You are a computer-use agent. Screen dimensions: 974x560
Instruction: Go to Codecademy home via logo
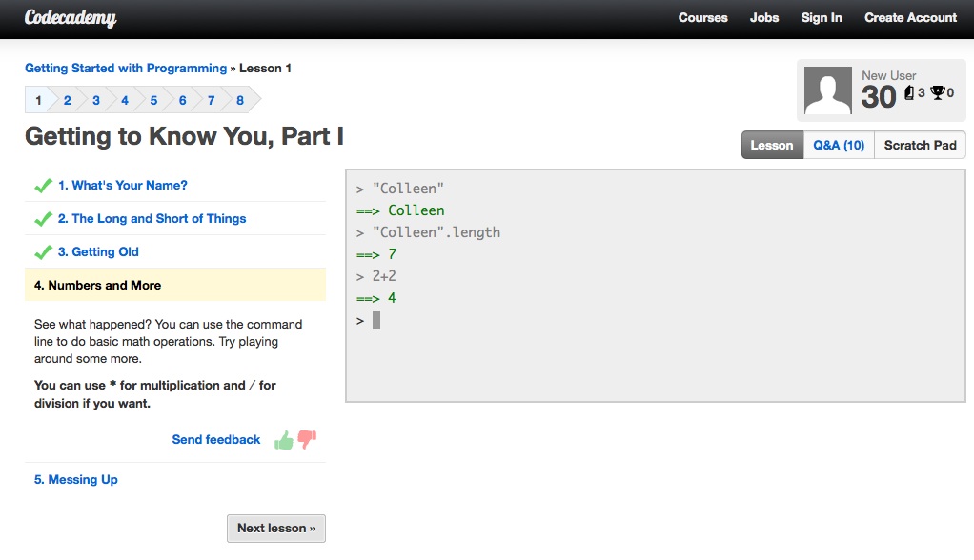71,17
